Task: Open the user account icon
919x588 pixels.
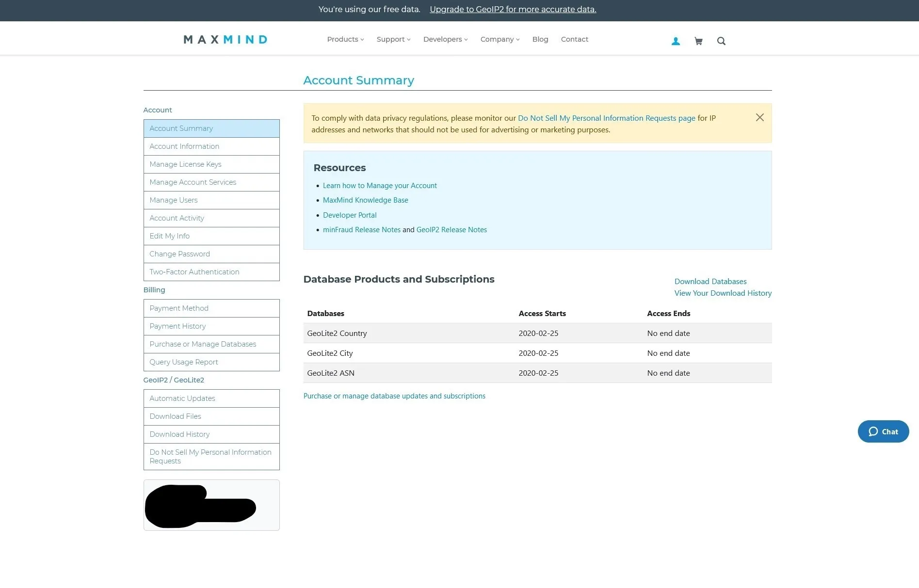Action: [675, 41]
